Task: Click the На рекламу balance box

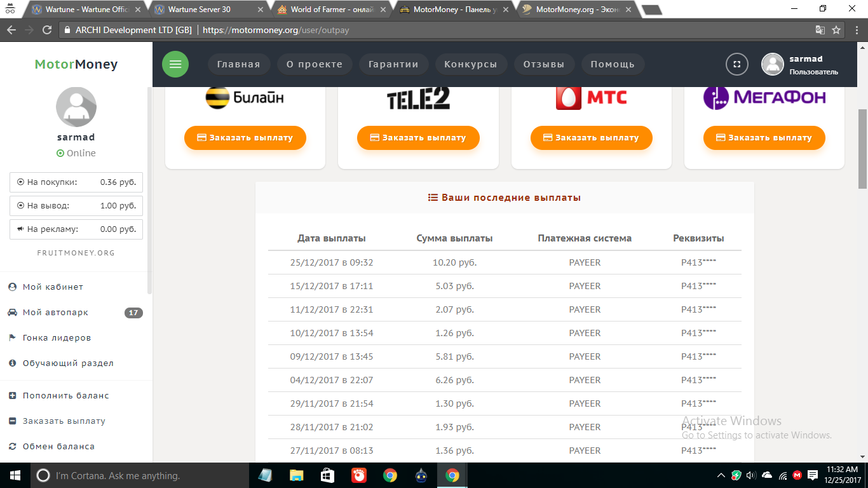Action: click(76, 229)
